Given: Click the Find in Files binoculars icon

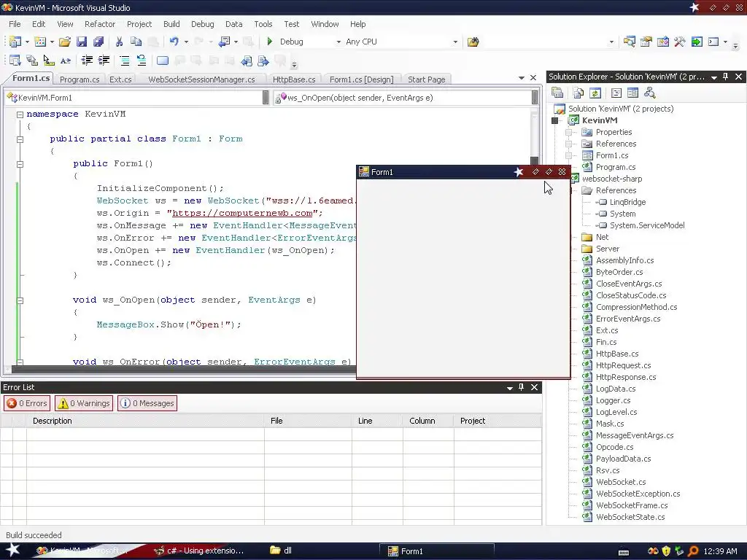Looking at the screenshot, I should click(x=473, y=42).
